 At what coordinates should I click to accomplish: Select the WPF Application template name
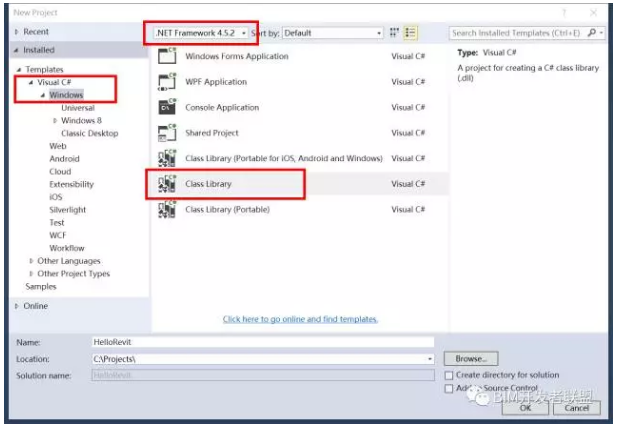point(216,82)
